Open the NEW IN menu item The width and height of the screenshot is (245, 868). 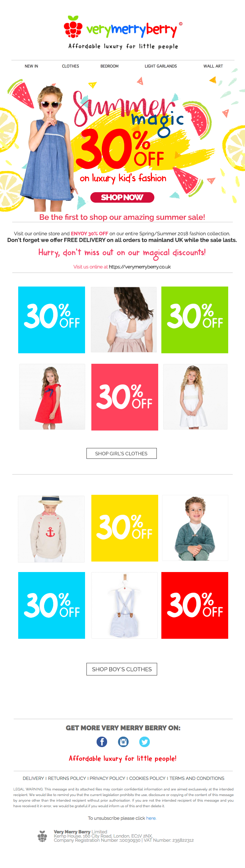point(31,66)
